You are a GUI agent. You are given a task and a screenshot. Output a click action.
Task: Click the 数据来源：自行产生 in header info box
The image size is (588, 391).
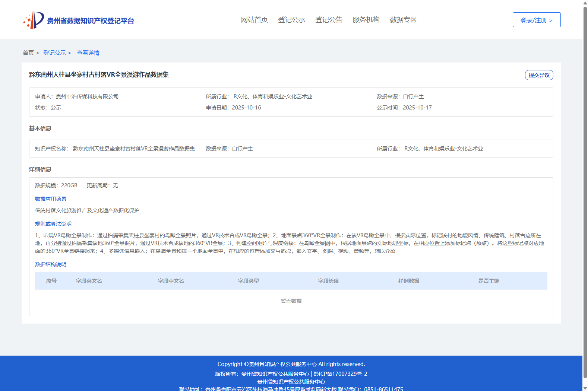click(400, 96)
